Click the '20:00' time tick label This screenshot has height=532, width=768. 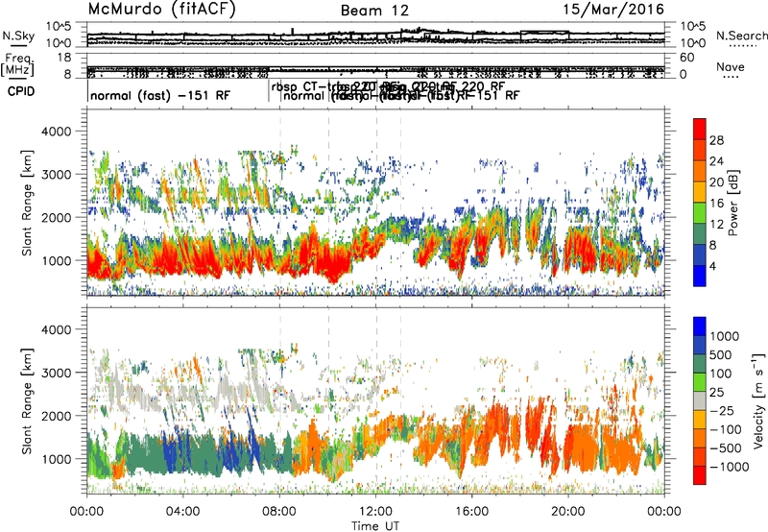[x=568, y=512]
